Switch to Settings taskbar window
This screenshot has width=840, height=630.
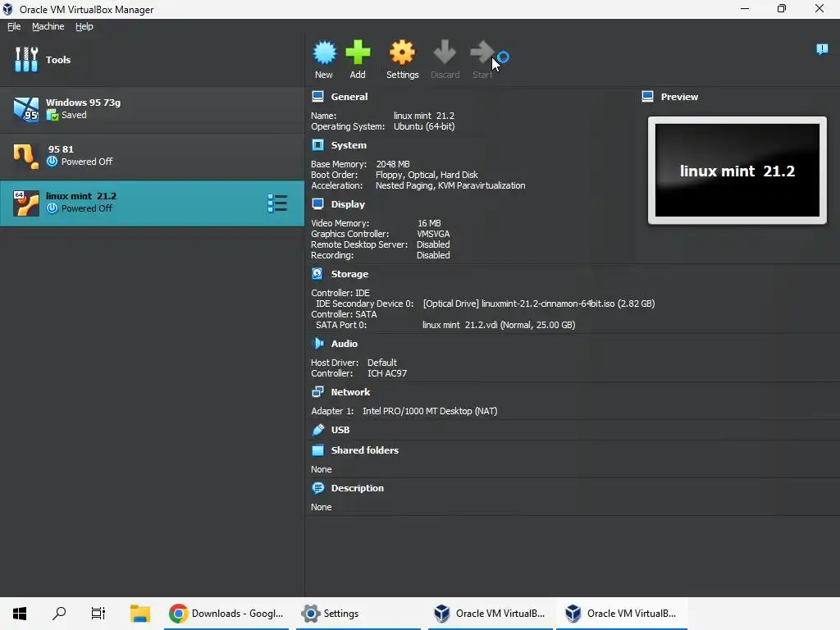click(x=358, y=614)
